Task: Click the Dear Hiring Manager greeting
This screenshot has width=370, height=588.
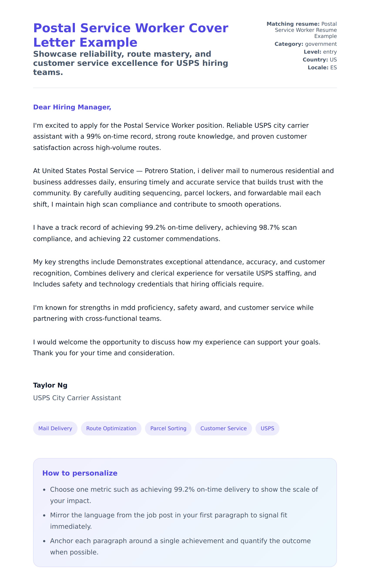Action: [x=72, y=107]
